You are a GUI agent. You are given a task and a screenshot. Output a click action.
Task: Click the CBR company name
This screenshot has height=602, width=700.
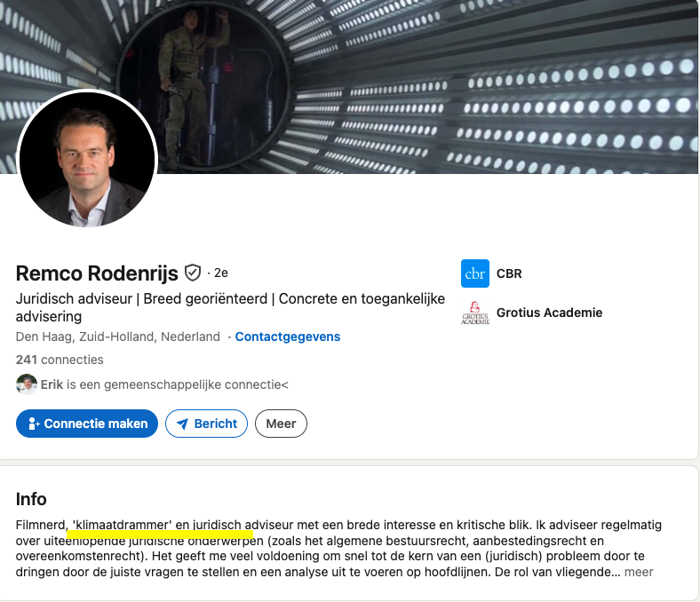click(x=509, y=273)
